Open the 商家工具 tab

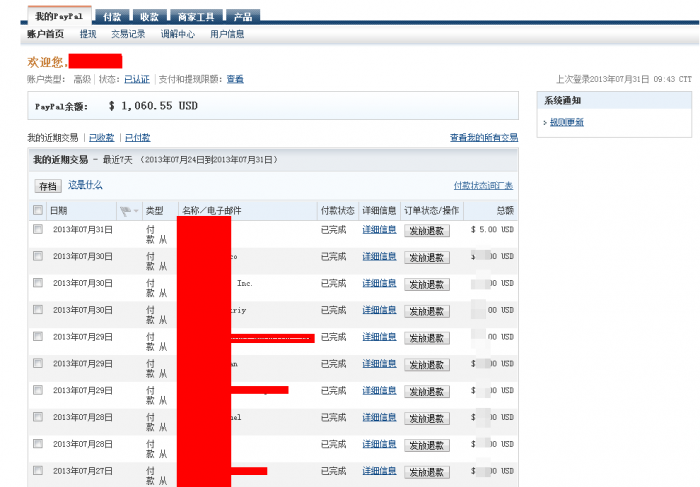pos(196,17)
